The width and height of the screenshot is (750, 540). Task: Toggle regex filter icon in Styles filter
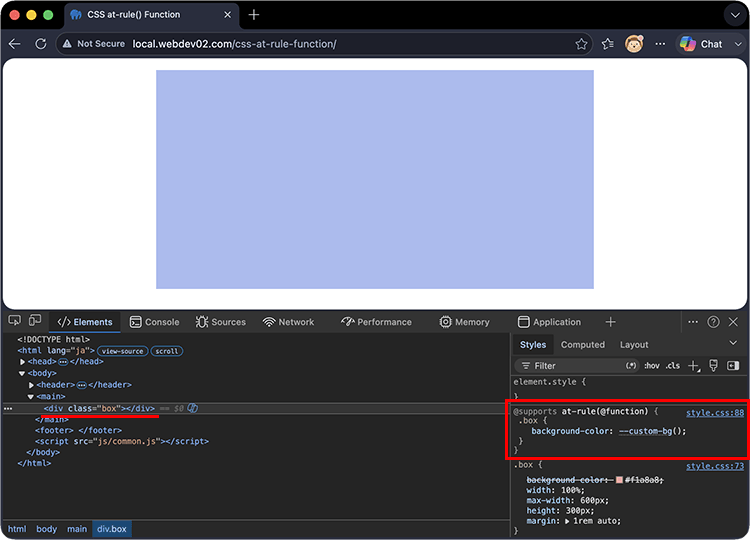click(x=631, y=366)
